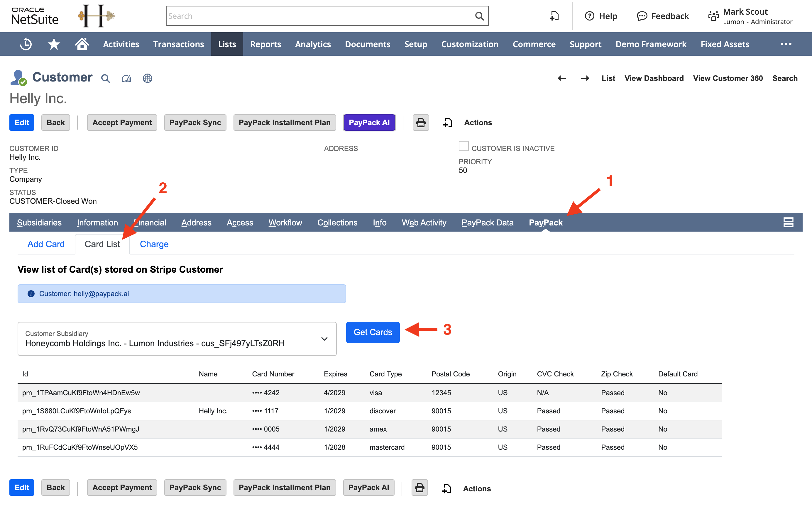Click the top print icon button
The width and height of the screenshot is (812, 506).
[421, 123]
